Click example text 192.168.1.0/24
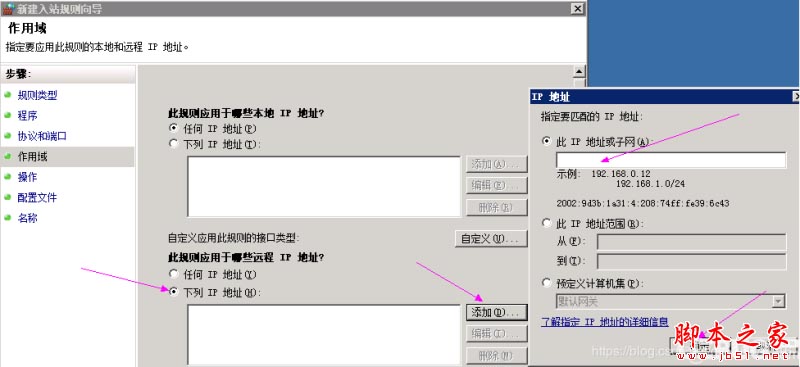Viewport: 800px width, 367px height. pyautogui.click(x=651, y=183)
